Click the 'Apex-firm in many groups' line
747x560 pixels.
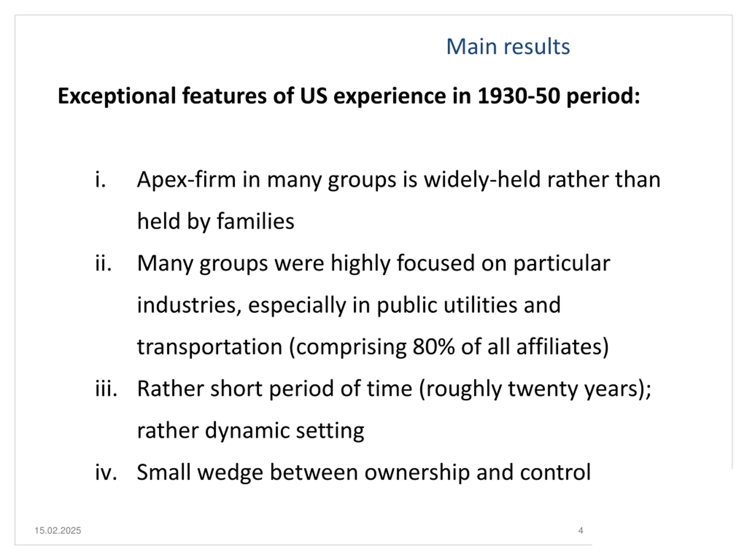click(x=399, y=180)
